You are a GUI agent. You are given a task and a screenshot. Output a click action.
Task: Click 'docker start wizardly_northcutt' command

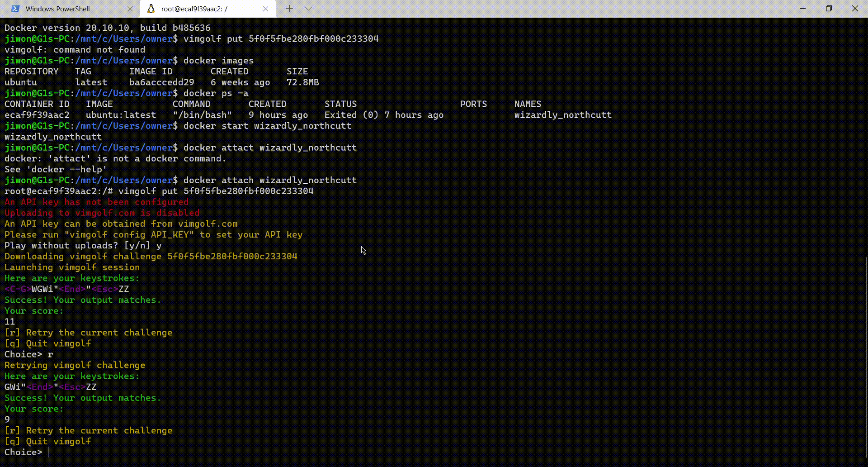coord(268,125)
